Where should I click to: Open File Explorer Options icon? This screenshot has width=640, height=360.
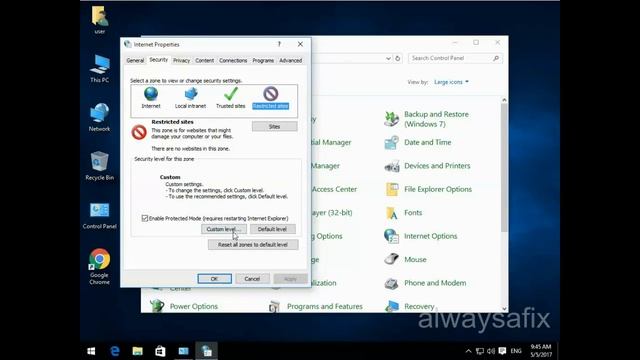[x=391, y=189]
